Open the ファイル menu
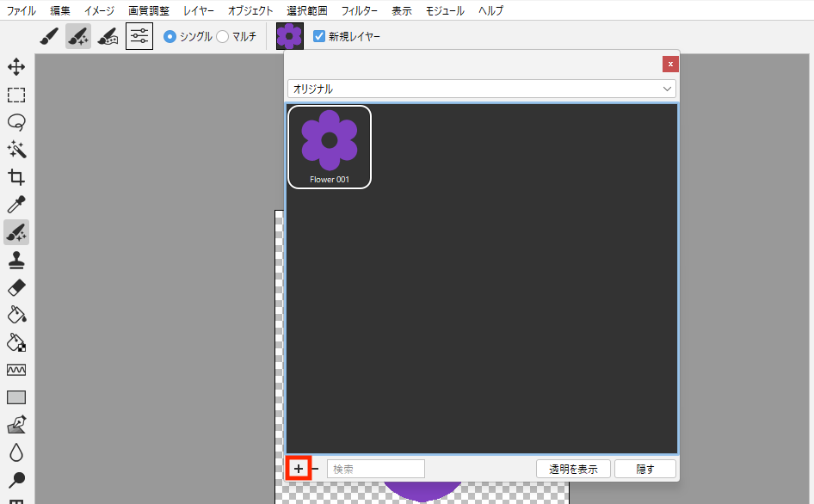 tap(22, 10)
